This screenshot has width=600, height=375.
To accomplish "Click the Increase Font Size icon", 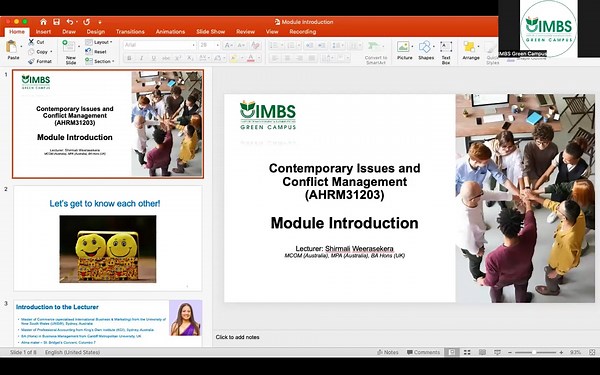I will coord(228,45).
